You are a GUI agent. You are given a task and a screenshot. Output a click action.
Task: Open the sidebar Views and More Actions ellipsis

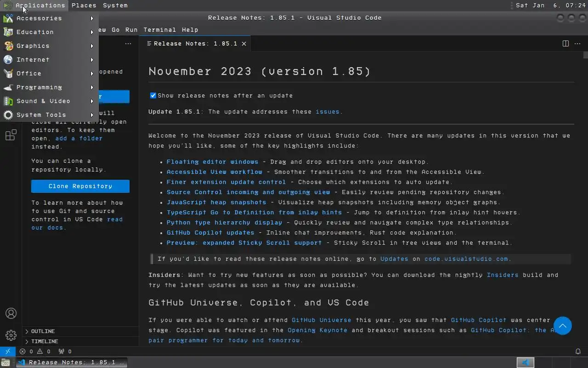[x=128, y=44]
